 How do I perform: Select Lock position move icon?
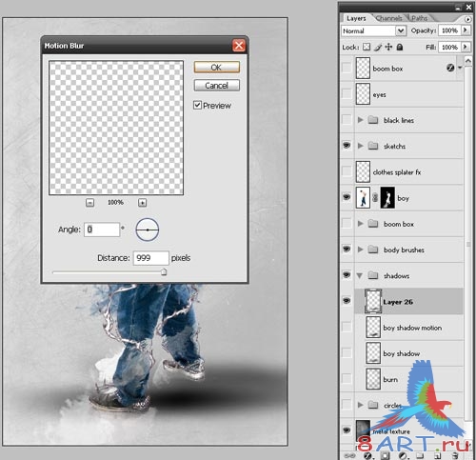point(388,47)
